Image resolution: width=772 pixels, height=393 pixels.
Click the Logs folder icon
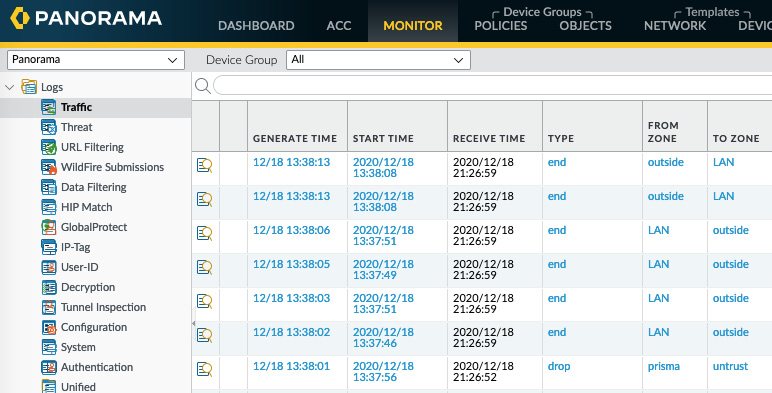(x=29, y=87)
